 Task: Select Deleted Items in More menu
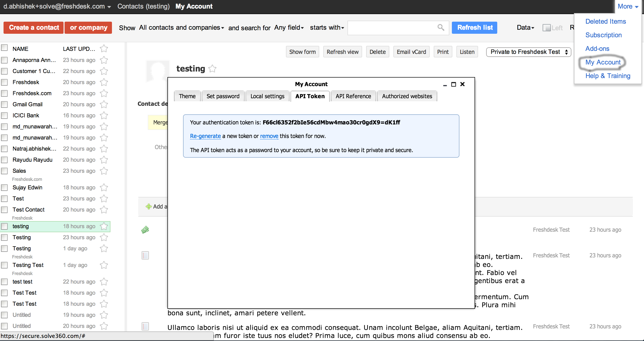(606, 21)
